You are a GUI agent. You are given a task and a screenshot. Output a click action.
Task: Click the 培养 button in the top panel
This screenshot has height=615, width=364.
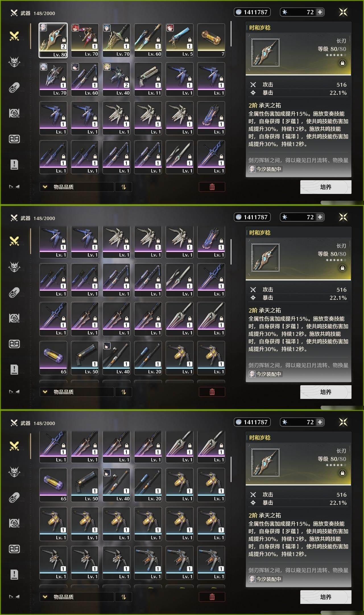[326, 187]
